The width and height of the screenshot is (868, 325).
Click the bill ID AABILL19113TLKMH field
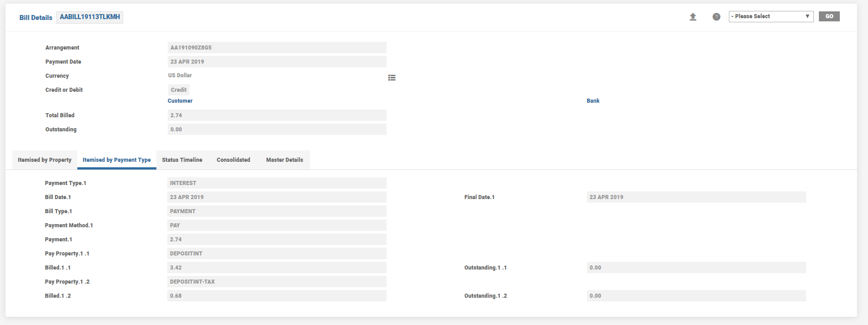click(x=90, y=17)
